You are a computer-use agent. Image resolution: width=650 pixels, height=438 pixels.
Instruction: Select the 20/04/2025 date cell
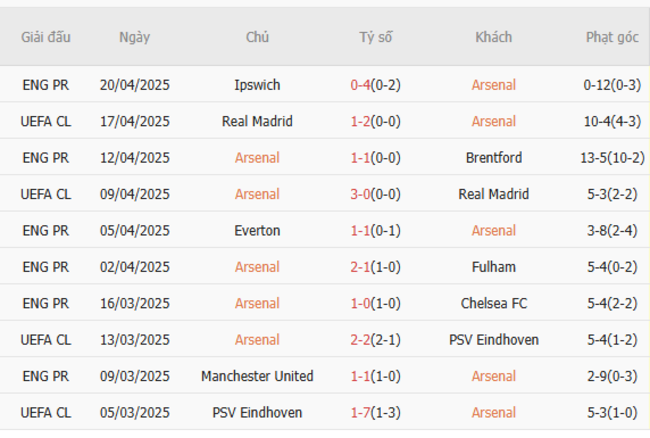(x=134, y=85)
